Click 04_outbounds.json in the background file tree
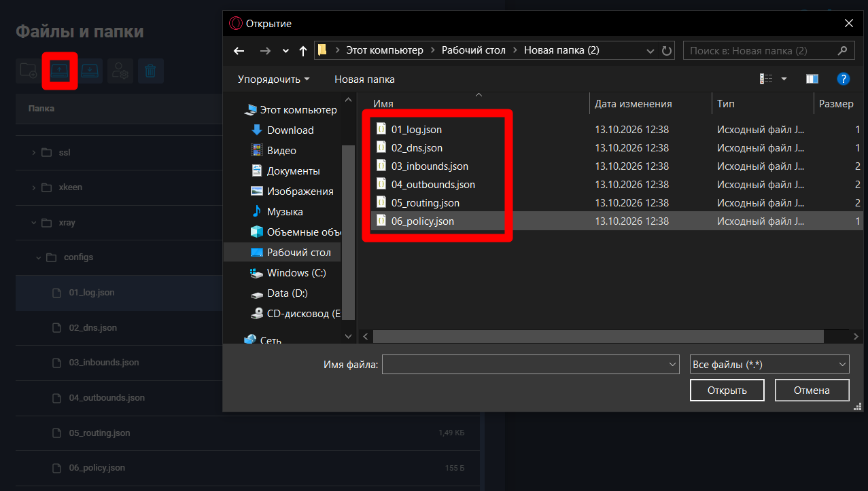868x491 pixels. pyautogui.click(x=107, y=398)
